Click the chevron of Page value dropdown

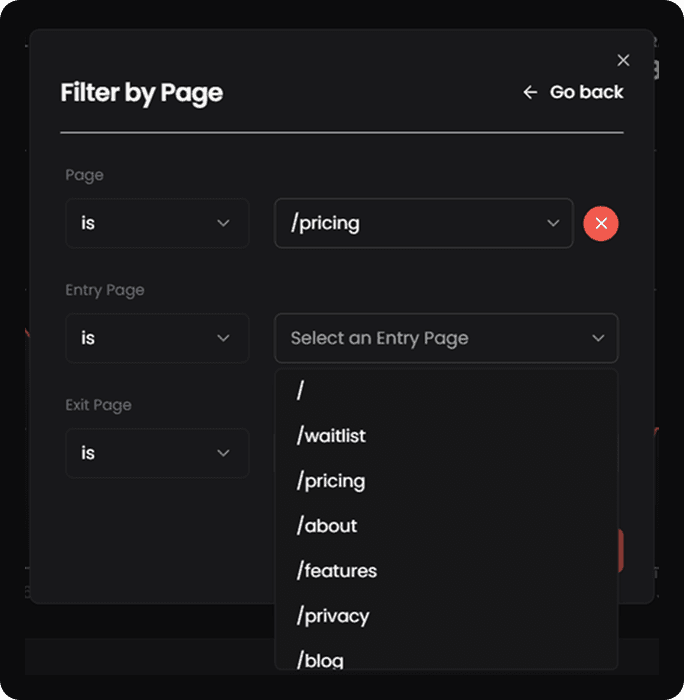tap(553, 223)
